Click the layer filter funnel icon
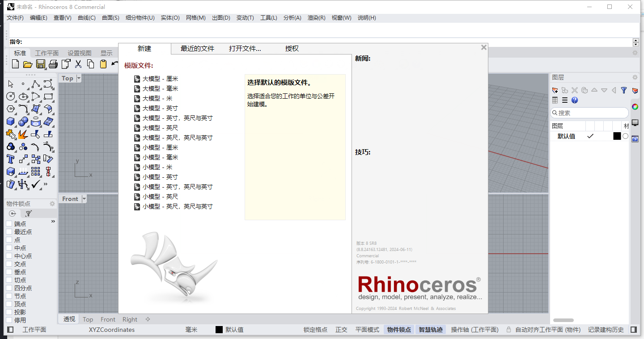644x339 pixels. (x=624, y=90)
